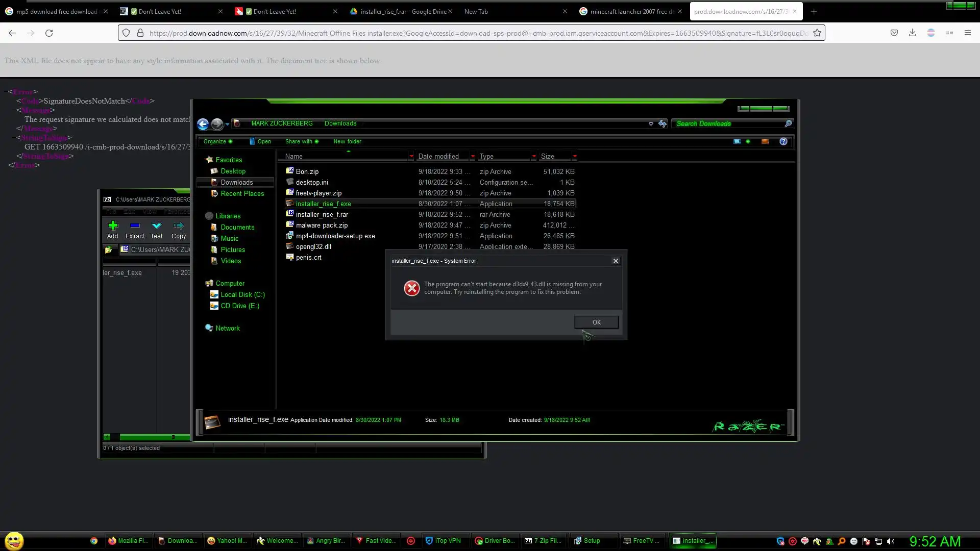Open the address bar history dropdown
This screenshot has height=551, width=980.
click(x=651, y=123)
